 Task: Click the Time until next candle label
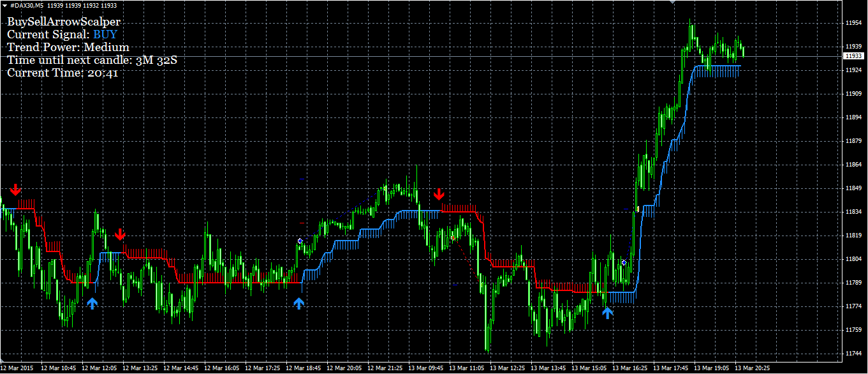pos(92,60)
